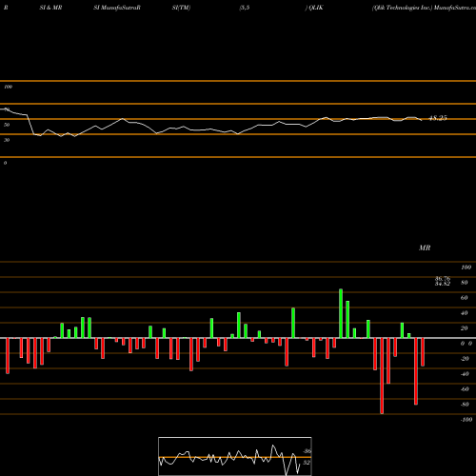Click the 'SI & MR' header label
476x476 pixels.
(x=50, y=8)
